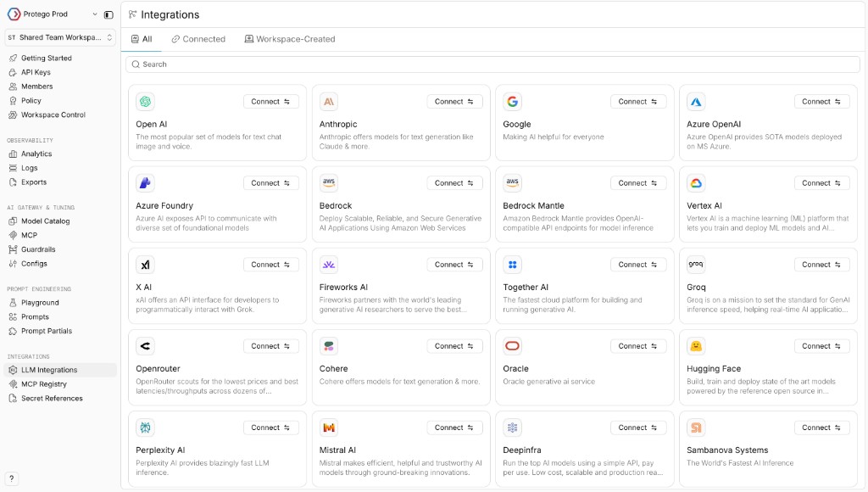This screenshot has width=868, height=492.
Task: Click the Anthropic logo icon
Action: tap(329, 102)
